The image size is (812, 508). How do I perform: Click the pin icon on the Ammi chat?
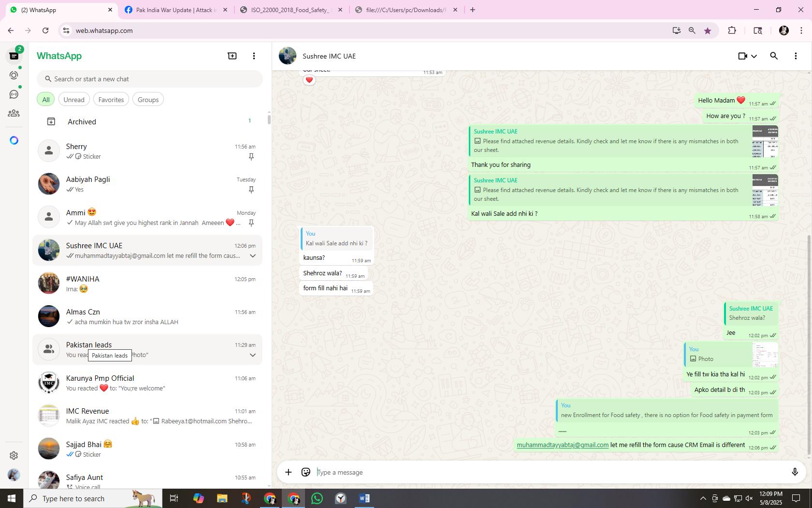point(251,223)
